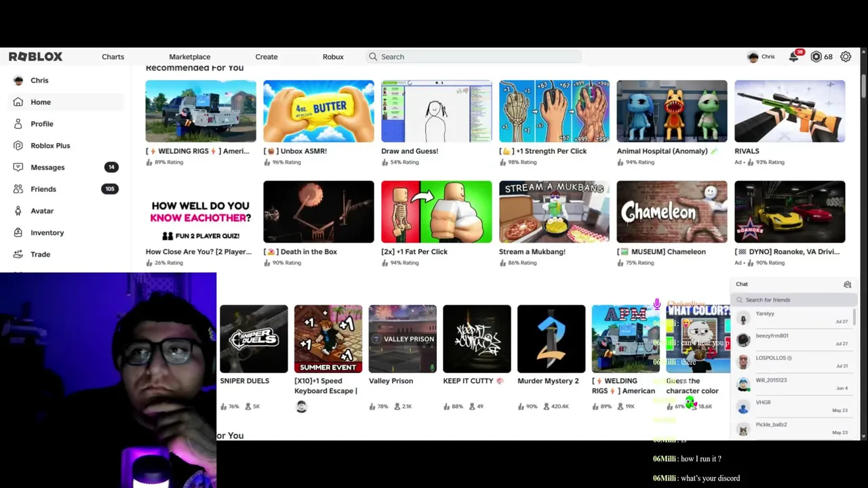Open chat with Pickle_ballz2
868x488 pixels.
pos(793,428)
